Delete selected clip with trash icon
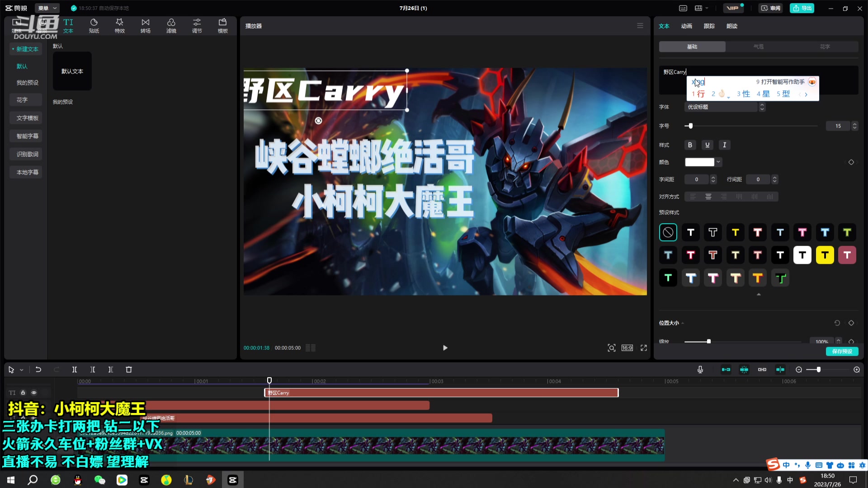Viewport: 868px width, 488px height. [129, 370]
